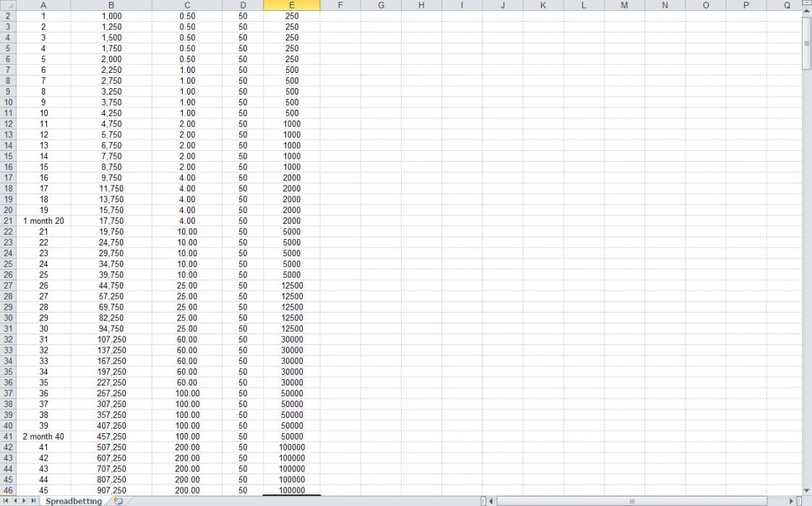Click the vertical scrollbar up arrow

[807, 10]
